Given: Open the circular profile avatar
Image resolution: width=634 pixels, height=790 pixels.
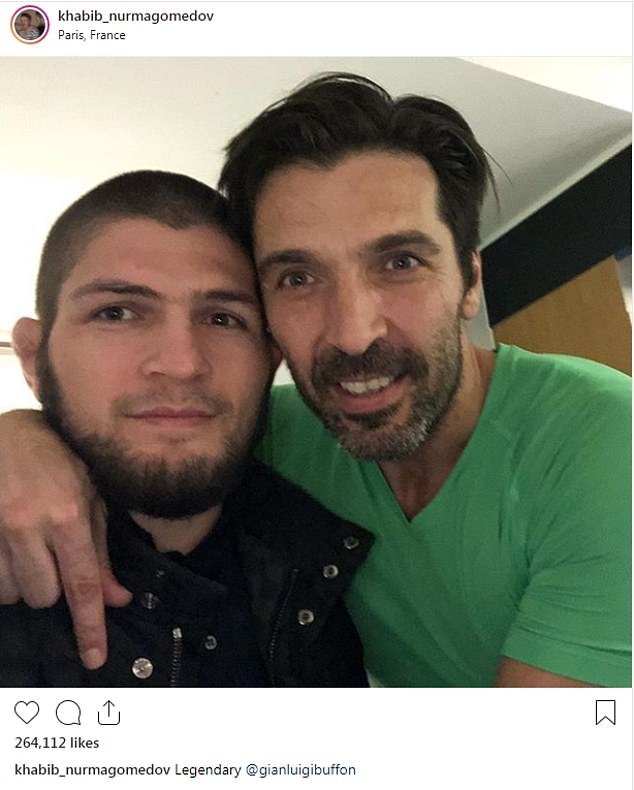Looking at the screenshot, I should (x=30, y=25).
